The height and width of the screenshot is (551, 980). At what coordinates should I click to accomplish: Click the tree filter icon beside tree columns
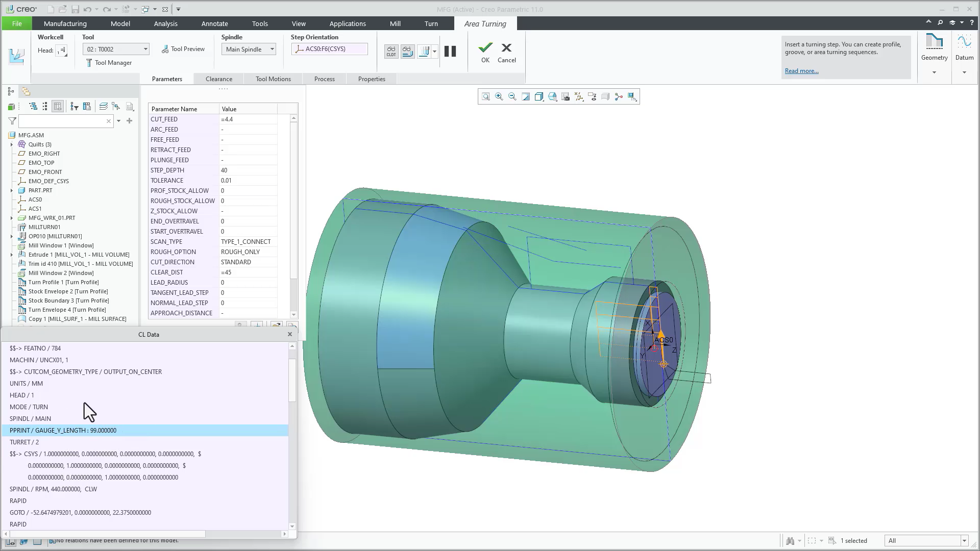(x=75, y=106)
